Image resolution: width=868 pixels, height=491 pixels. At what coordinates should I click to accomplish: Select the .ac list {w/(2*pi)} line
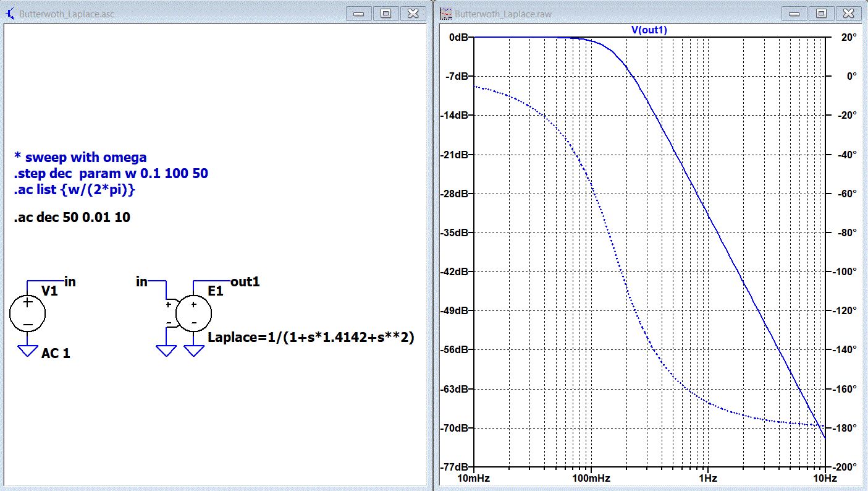coord(74,190)
